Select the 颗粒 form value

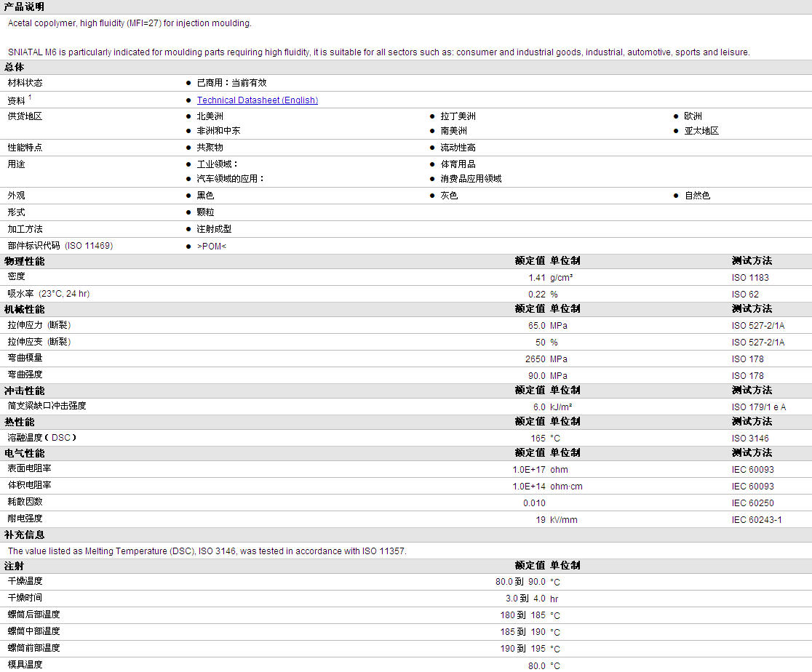pyautogui.click(x=205, y=212)
